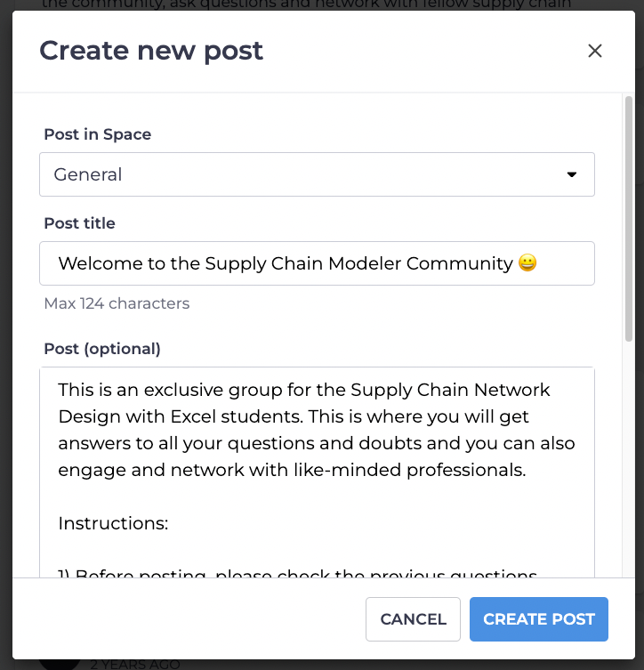Click the "Post in Space" label
The width and height of the screenshot is (644, 670).
[98, 134]
